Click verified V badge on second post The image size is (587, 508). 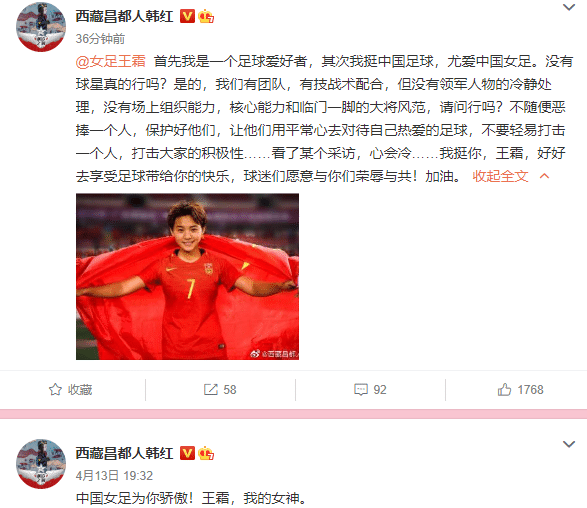[x=187, y=453]
